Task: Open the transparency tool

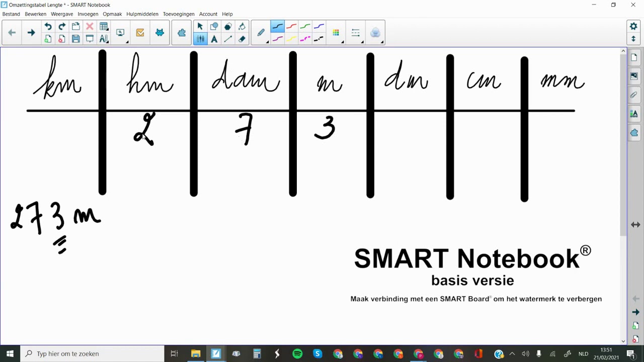Action: (375, 33)
